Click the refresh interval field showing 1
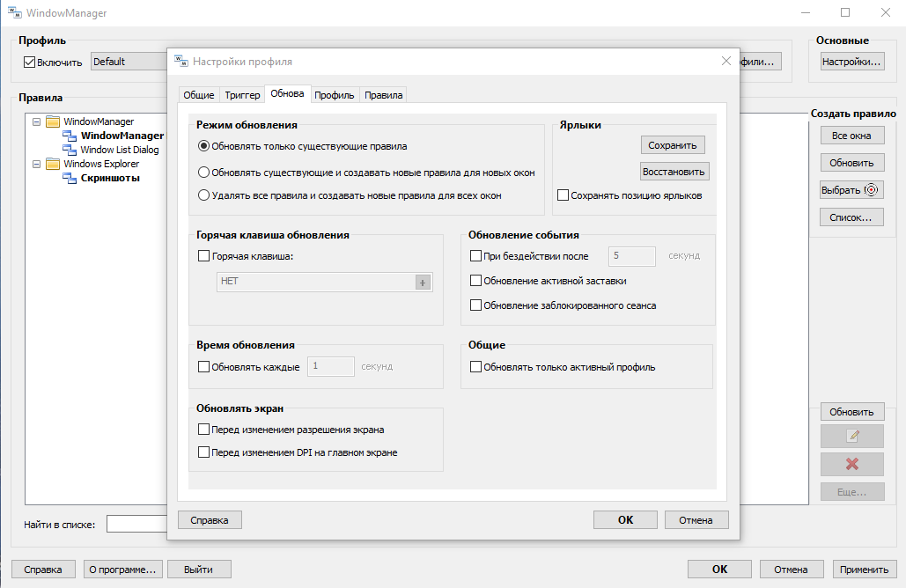906x588 pixels. [x=331, y=366]
